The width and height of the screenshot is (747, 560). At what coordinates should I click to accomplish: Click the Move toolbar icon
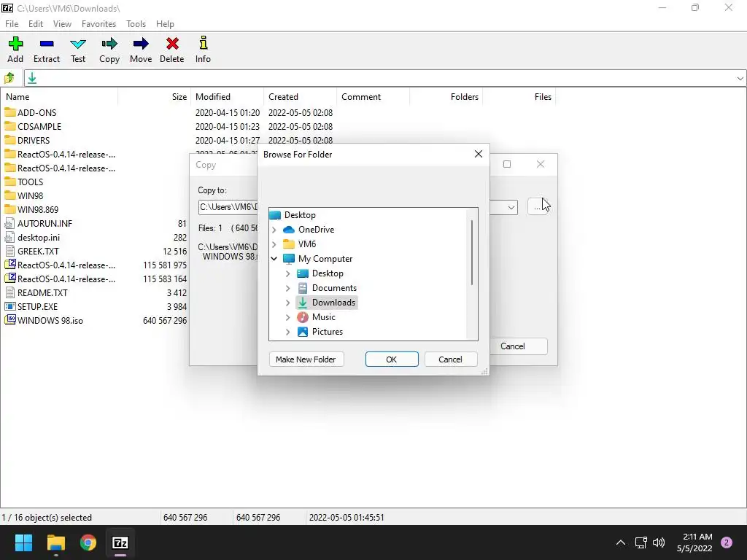141,44
